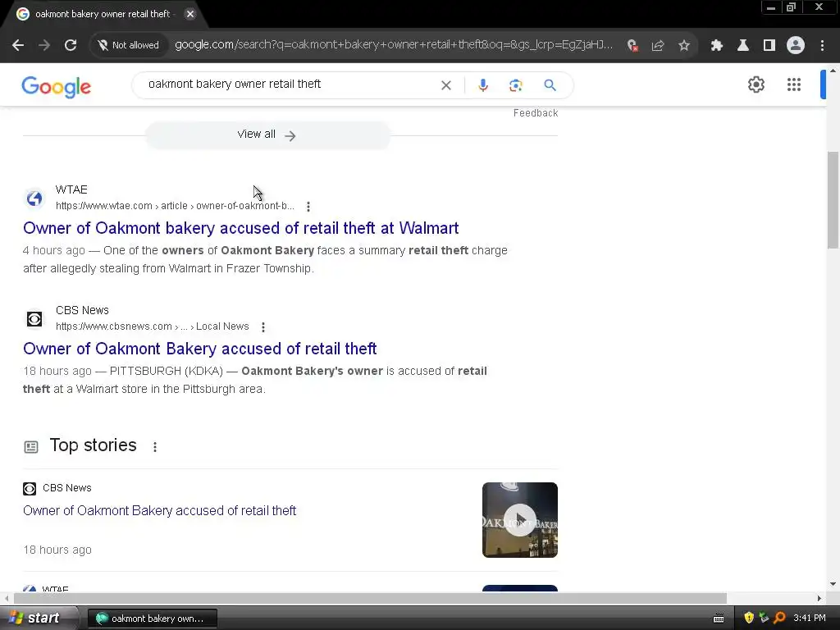This screenshot has width=840, height=630.
Task: Open WTAE Oakmont bakery Walmart article
Action: coord(240,228)
